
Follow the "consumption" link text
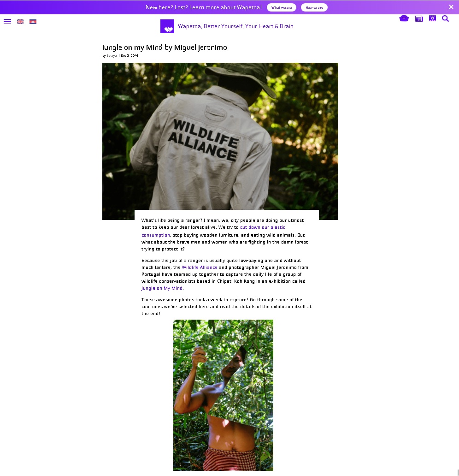156,235
